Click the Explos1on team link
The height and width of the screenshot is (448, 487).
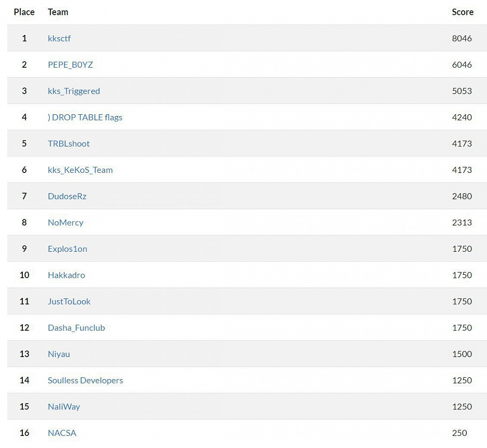68,249
